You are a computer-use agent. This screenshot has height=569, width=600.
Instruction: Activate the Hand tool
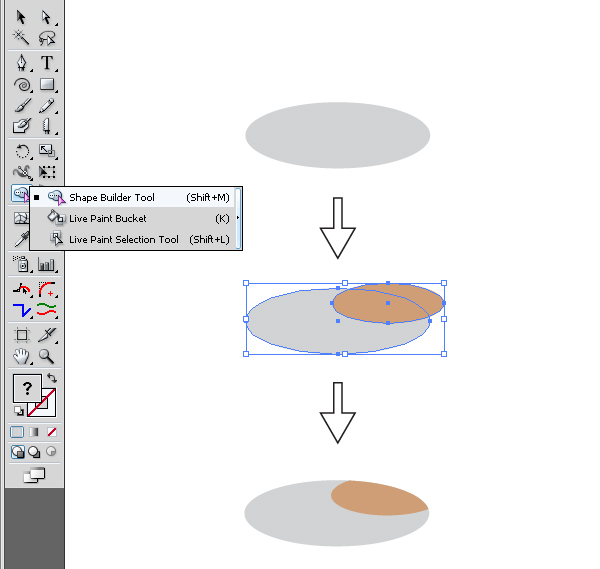pos(21,357)
